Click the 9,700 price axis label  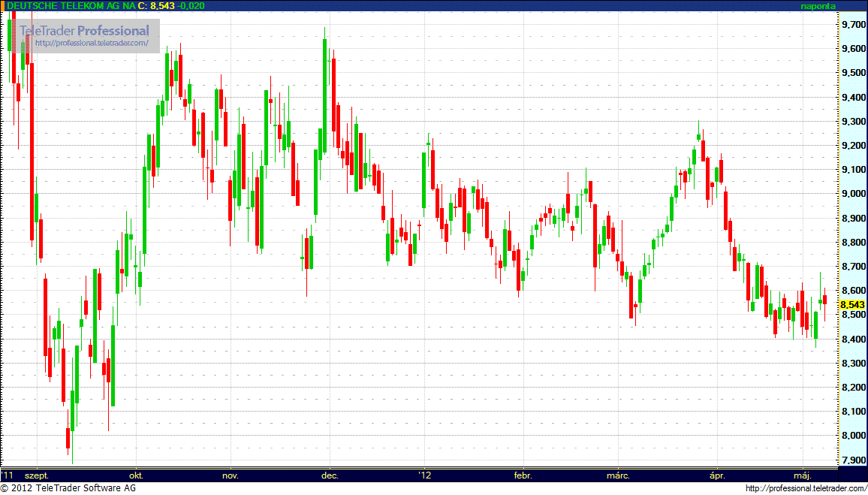[x=853, y=25]
